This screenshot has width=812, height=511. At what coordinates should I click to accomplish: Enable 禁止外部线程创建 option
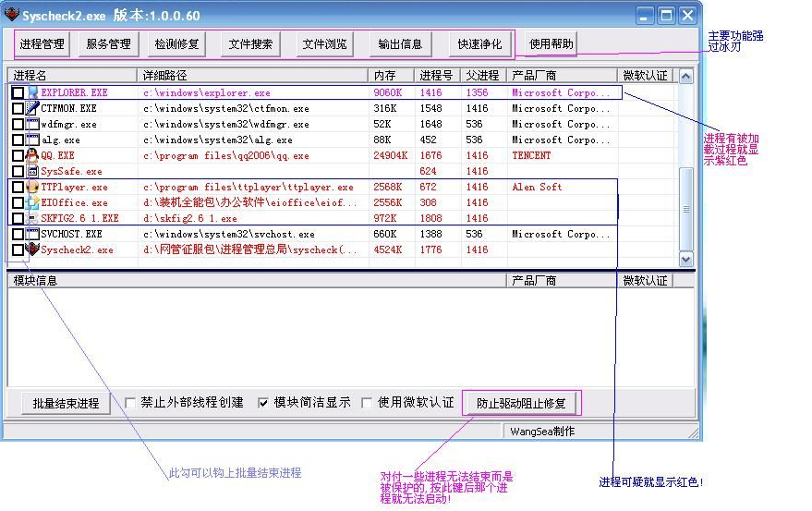point(130,403)
